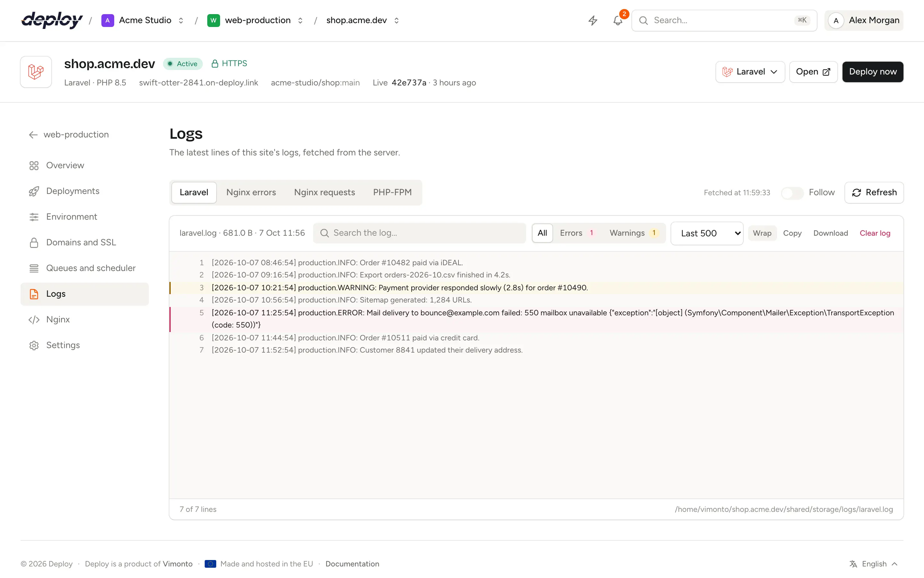Click the Deploy logo
The height and width of the screenshot is (578, 924).
pos(52,20)
